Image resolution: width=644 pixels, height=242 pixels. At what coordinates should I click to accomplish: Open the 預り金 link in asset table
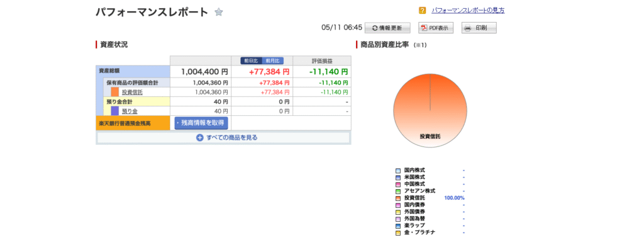click(130, 111)
